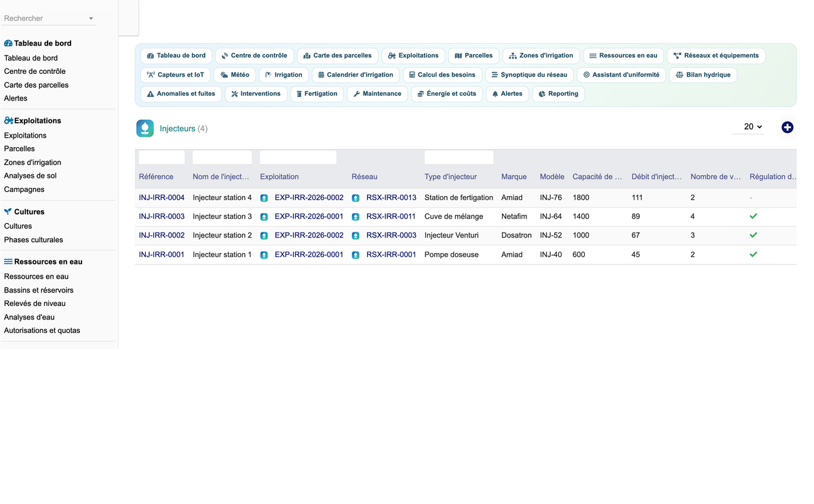
Task: Click the blue plus add injector icon
Action: pyautogui.click(x=787, y=127)
